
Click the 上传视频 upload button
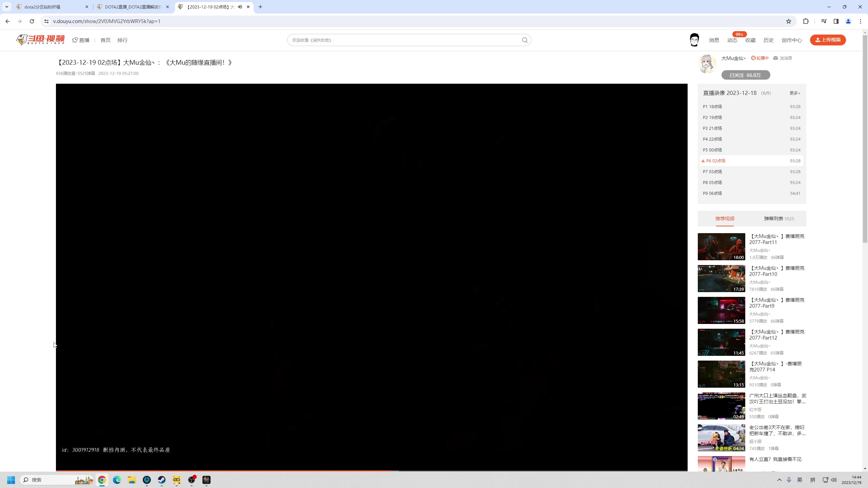click(x=828, y=40)
